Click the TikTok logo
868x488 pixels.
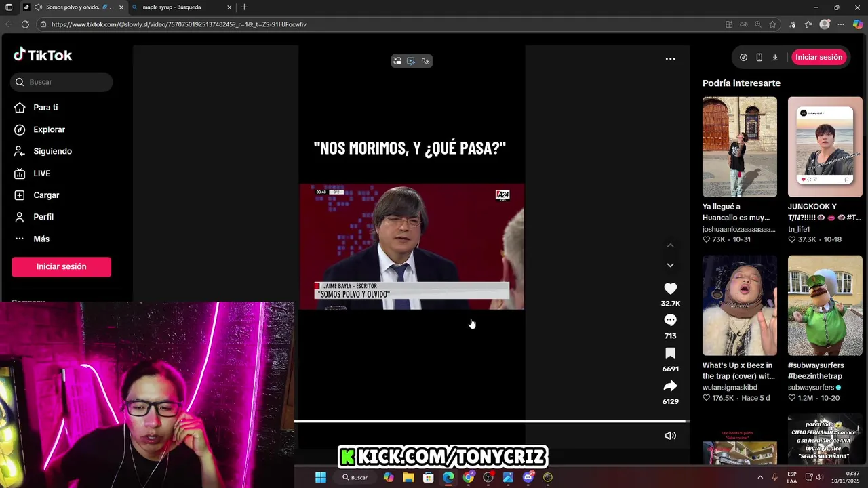43,55
